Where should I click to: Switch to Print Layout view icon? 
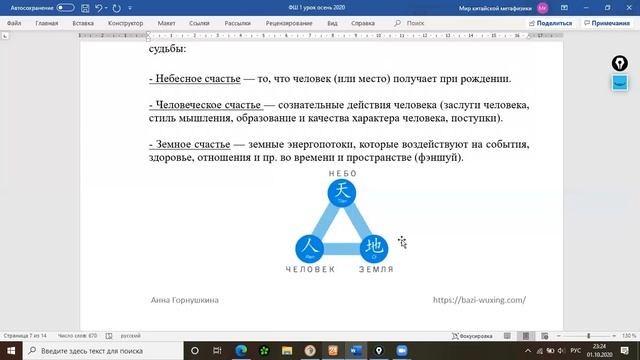(526, 336)
